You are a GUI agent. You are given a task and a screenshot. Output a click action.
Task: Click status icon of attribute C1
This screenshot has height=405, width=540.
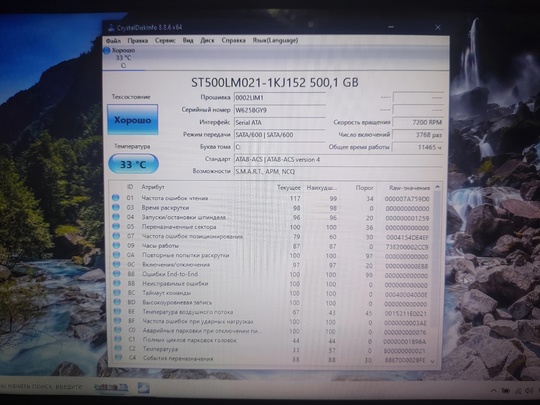coord(118,339)
